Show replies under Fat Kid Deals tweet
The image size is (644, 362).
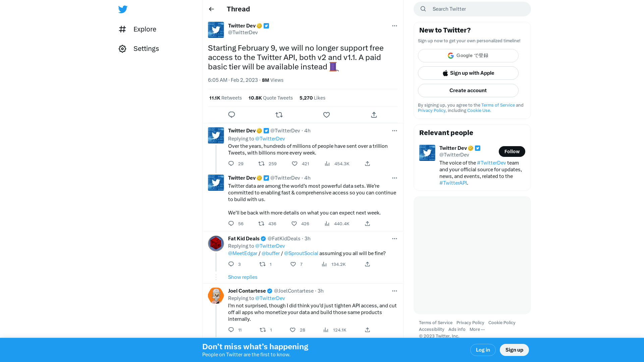243,277
